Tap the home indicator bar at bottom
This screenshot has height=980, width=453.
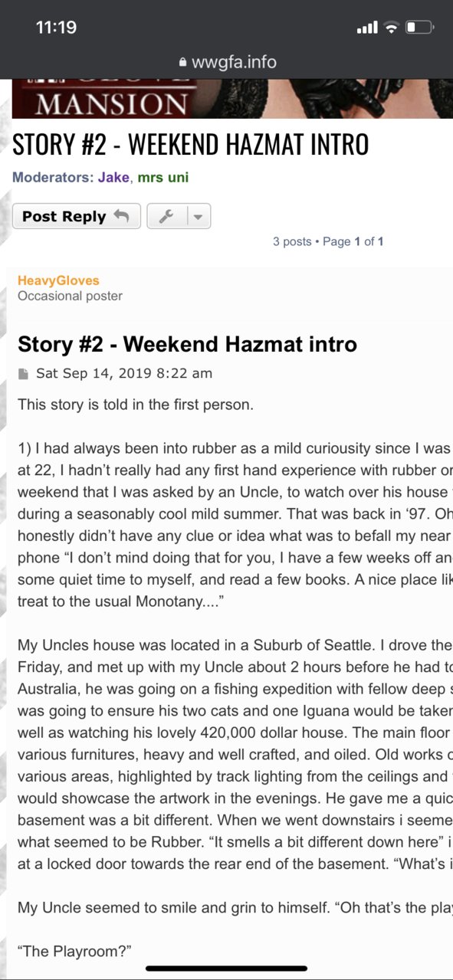click(226, 969)
